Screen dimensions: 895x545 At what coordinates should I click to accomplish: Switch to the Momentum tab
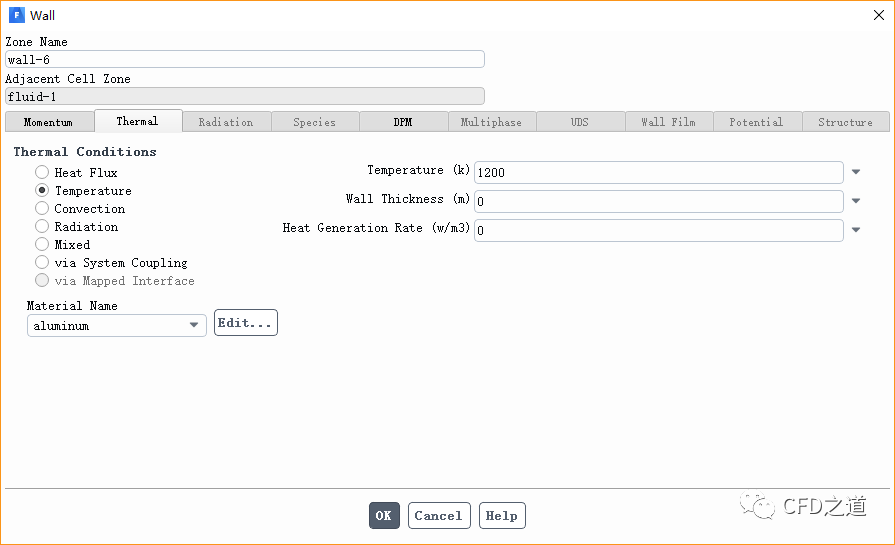48,122
